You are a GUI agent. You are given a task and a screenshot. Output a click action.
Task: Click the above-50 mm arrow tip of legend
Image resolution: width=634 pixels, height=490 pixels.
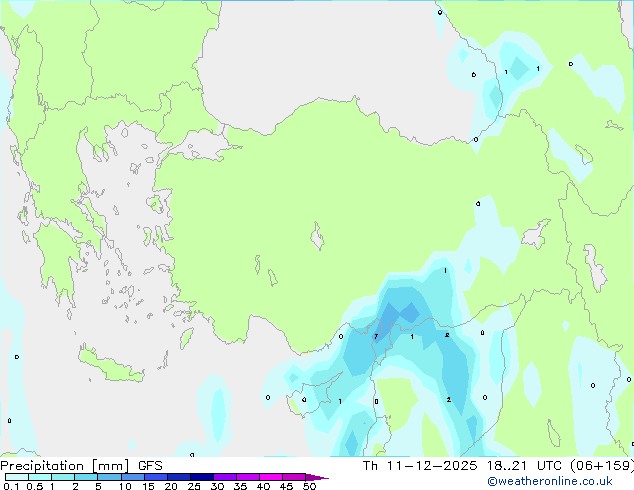click(317, 477)
